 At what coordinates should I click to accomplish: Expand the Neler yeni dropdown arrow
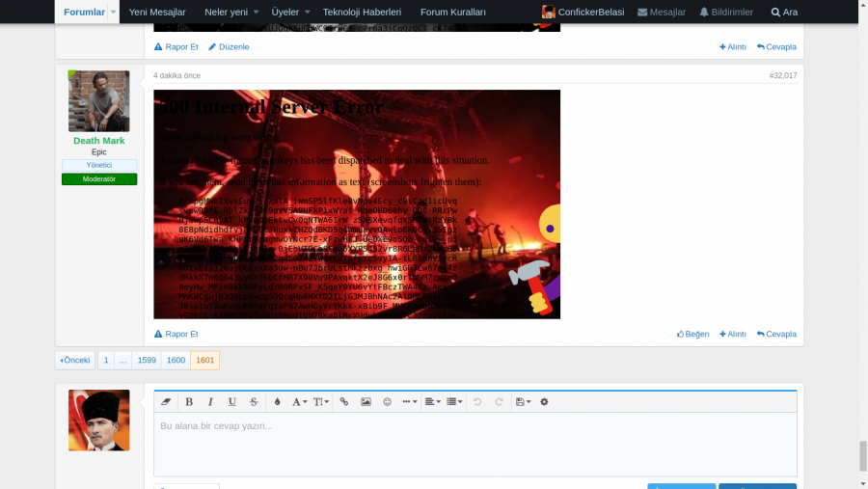pos(256,13)
